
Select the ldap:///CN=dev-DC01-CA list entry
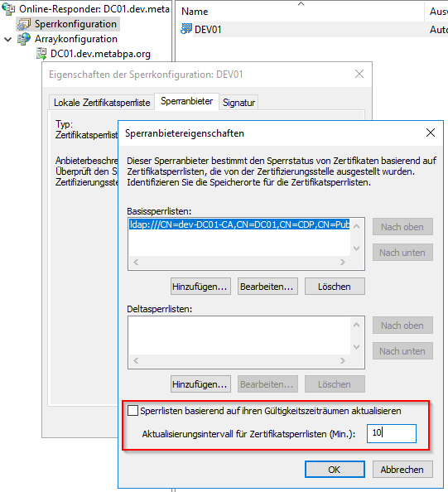click(x=239, y=224)
